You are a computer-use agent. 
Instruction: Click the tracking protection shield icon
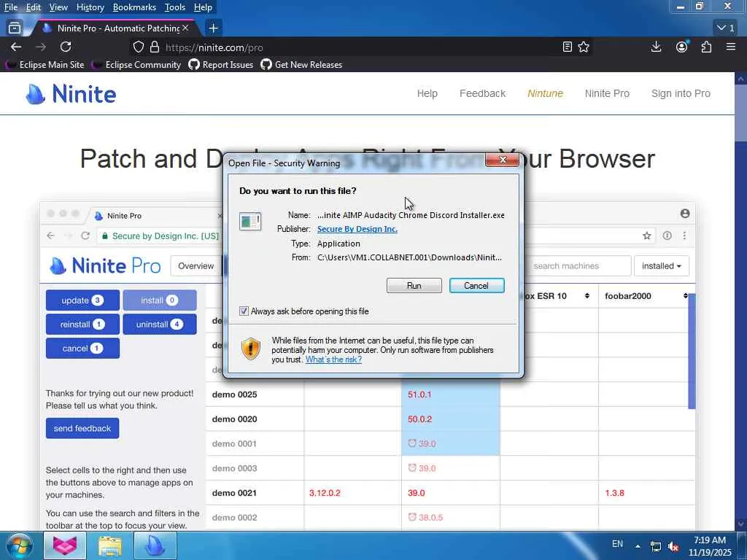point(138,47)
